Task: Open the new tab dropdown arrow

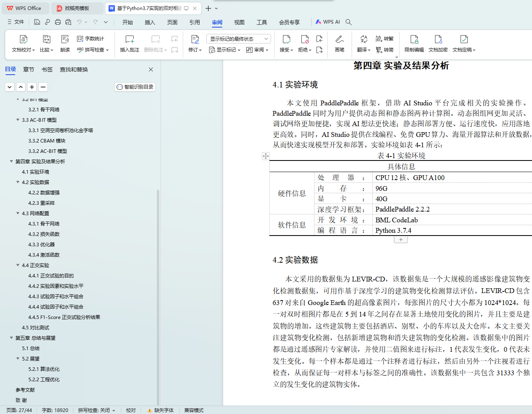Action: pyautogui.click(x=216, y=8)
